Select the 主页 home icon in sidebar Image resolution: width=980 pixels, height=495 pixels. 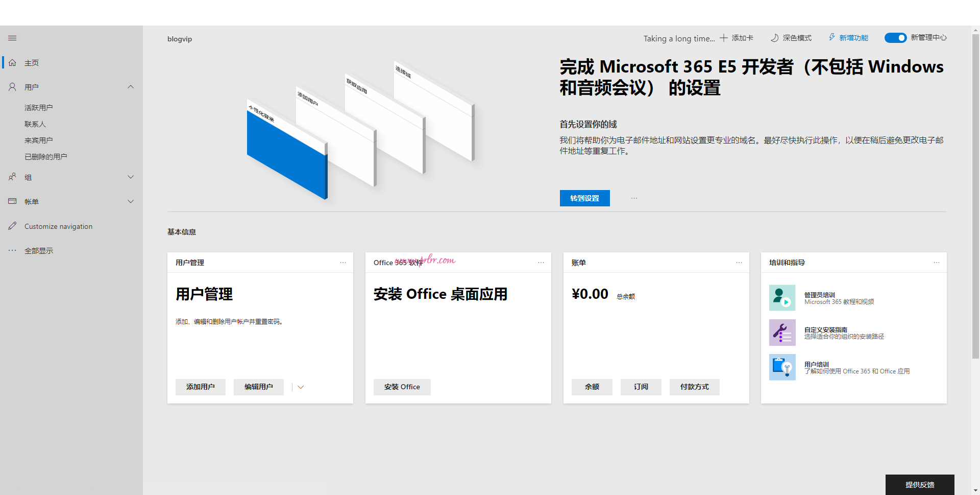coord(12,62)
